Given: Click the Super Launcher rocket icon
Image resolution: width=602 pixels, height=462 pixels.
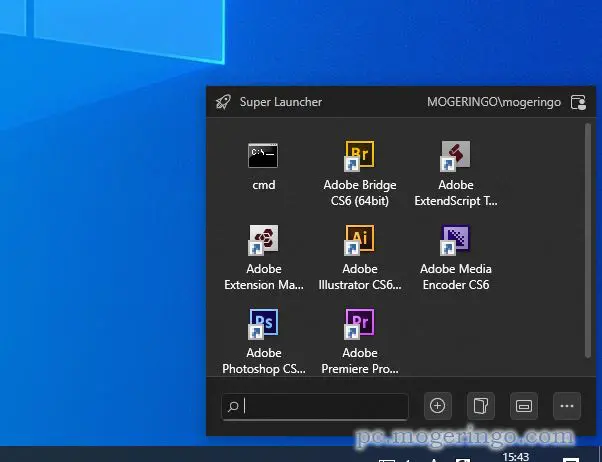Looking at the screenshot, I should pos(223,102).
